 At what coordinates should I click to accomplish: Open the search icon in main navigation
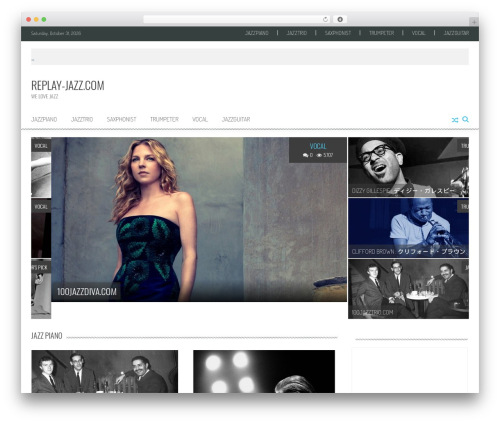point(465,119)
